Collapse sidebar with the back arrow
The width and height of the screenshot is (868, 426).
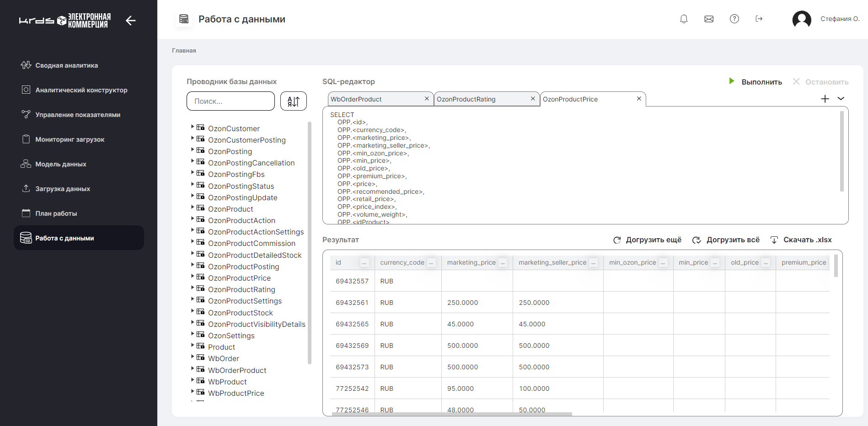coord(131,21)
